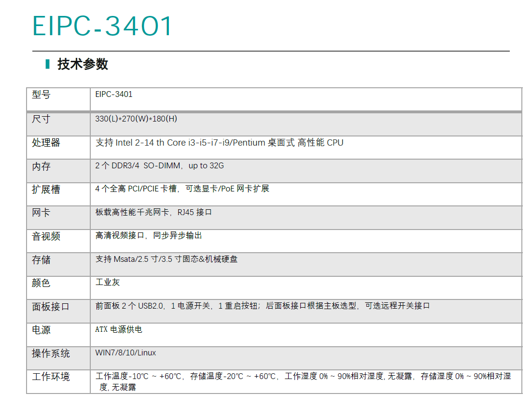Click the ATX 电源供电 power value
The image size is (532, 407).
click(119, 329)
